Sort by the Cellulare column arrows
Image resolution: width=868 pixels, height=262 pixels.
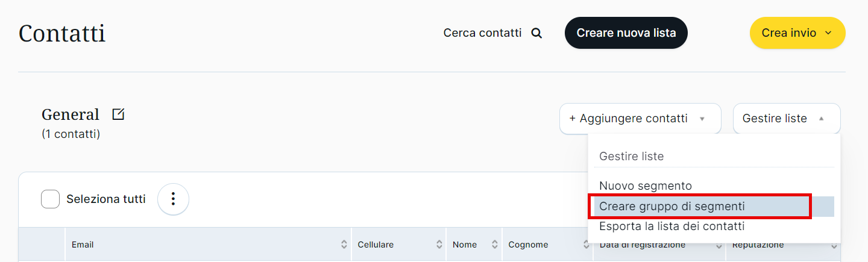[439, 245]
